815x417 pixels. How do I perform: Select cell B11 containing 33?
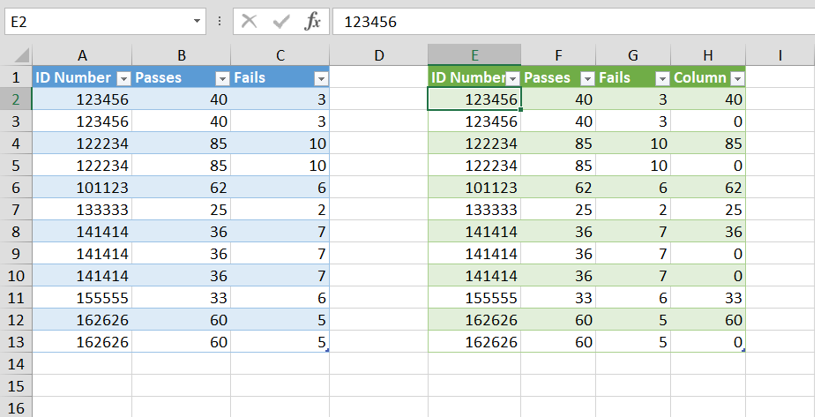[181, 297]
